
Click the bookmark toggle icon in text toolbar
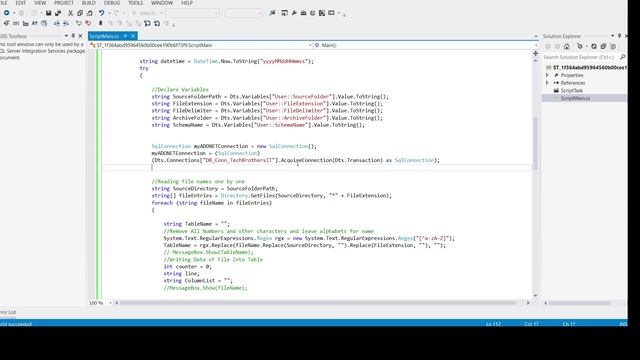(x=100, y=23)
